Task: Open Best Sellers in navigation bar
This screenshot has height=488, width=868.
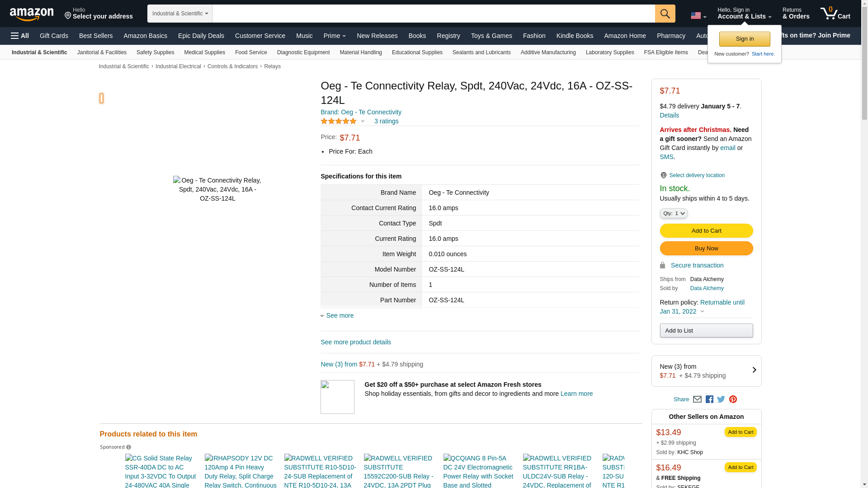Action: (x=96, y=36)
